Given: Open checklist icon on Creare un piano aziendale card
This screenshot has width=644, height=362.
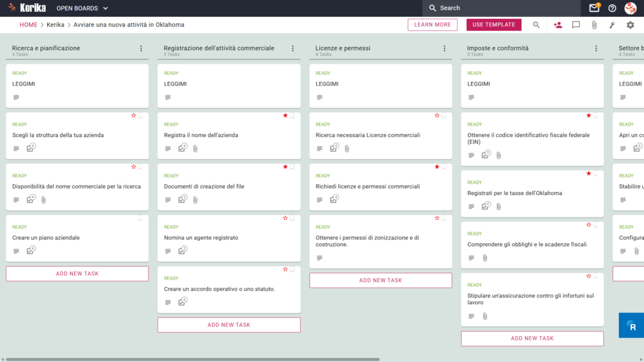Looking at the screenshot, I should tap(31, 250).
